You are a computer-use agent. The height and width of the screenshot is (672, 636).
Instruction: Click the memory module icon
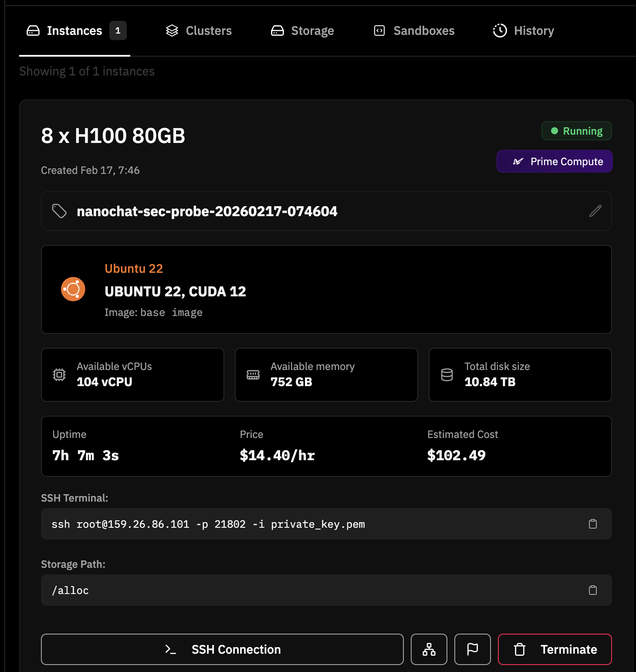tap(253, 375)
